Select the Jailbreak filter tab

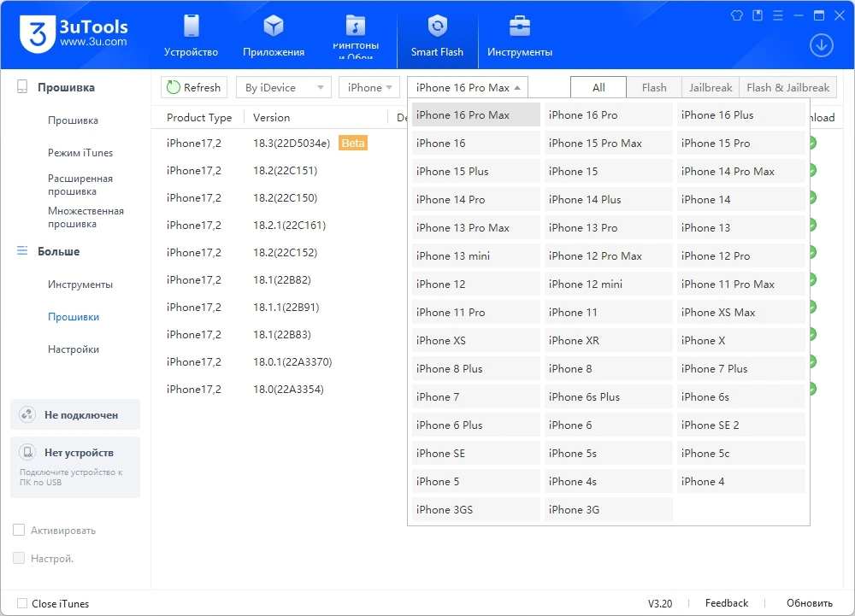[711, 87]
